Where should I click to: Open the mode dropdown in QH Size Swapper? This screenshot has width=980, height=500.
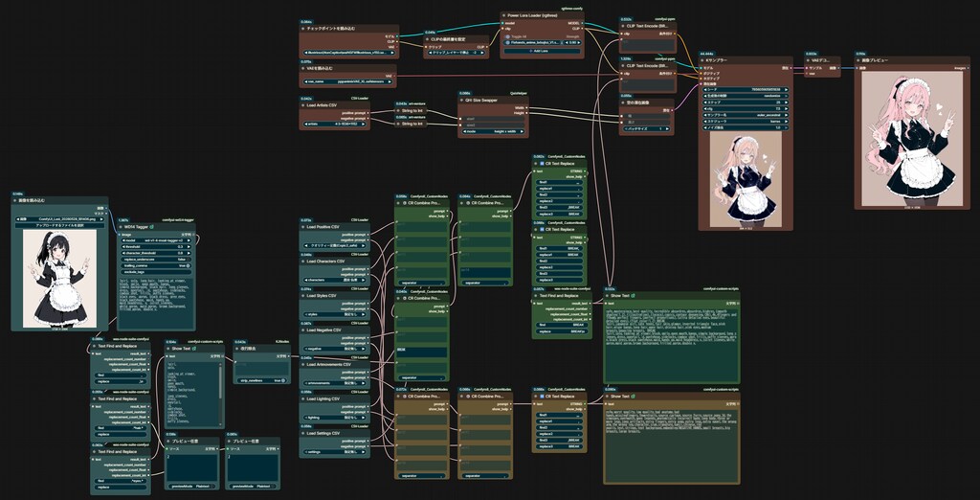[493, 132]
